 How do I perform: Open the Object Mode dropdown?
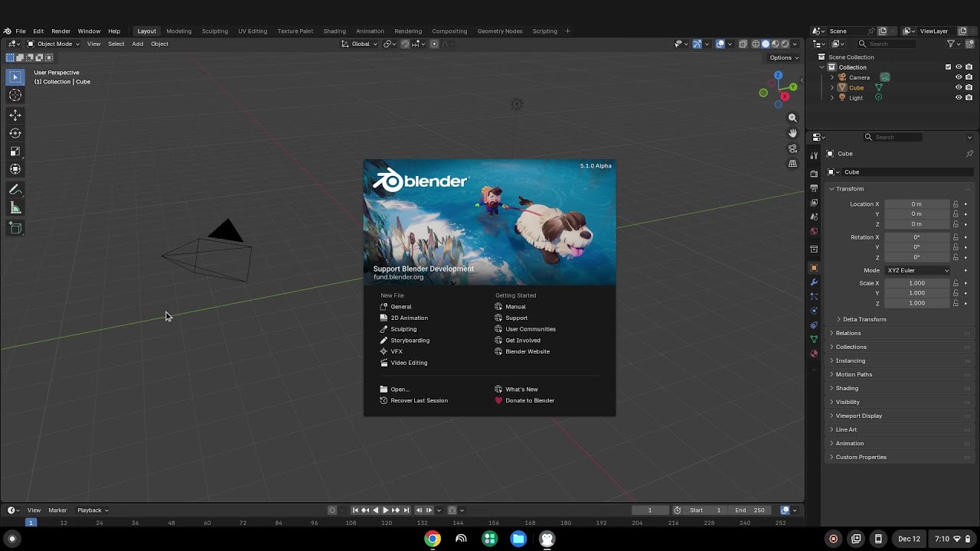pyautogui.click(x=54, y=44)
